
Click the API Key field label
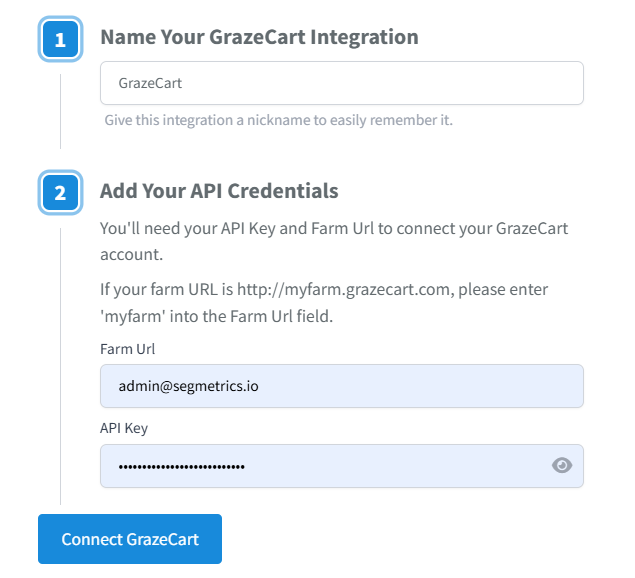pyautogui.click(x=124, y=428)
